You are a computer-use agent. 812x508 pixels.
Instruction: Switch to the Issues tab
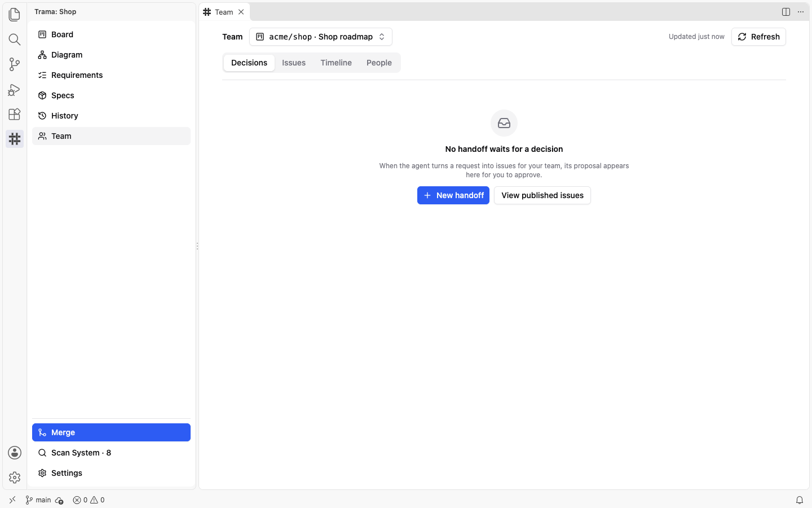click(294, 63)
